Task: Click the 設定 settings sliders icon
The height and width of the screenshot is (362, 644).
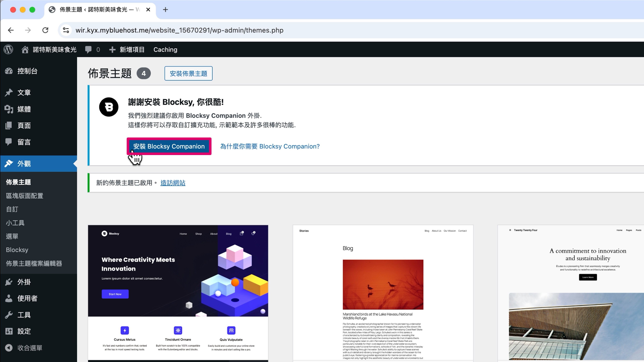Action: [x=9, y=331]
